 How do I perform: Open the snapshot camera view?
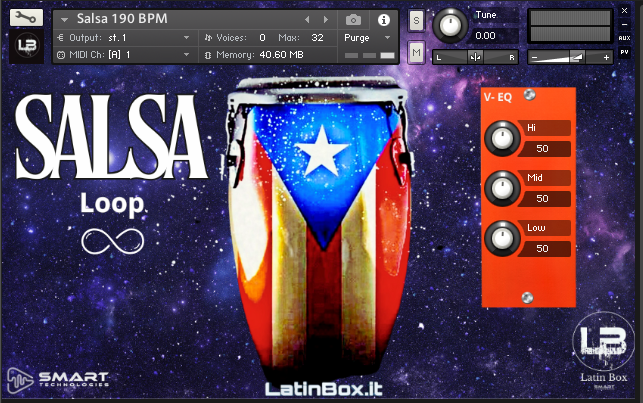coord(353,20)
